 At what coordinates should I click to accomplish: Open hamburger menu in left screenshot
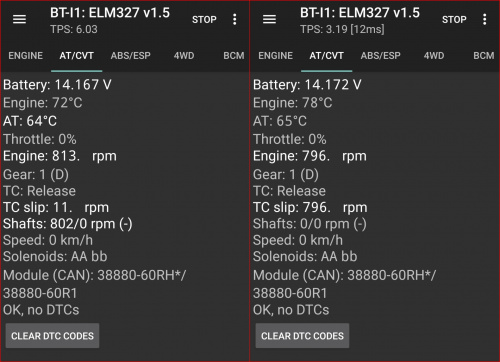tap(19, 19)
